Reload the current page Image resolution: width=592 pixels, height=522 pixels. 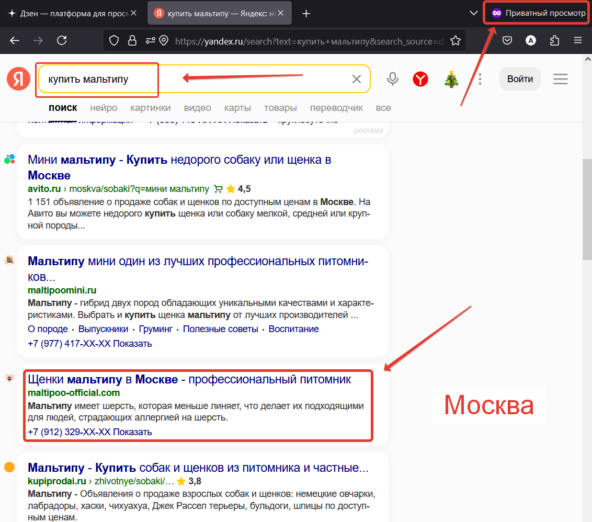coord(62,40)
